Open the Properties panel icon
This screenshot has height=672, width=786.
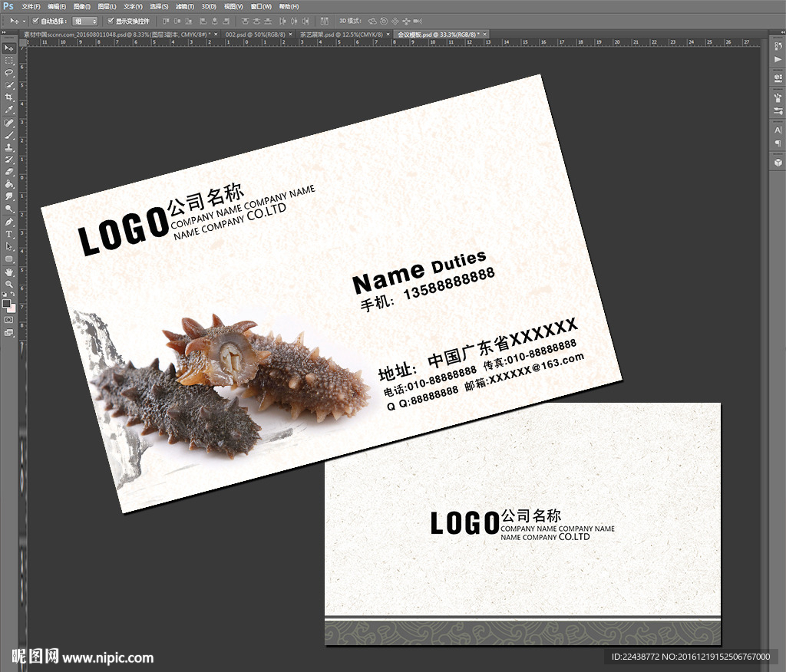coord(778,78)
